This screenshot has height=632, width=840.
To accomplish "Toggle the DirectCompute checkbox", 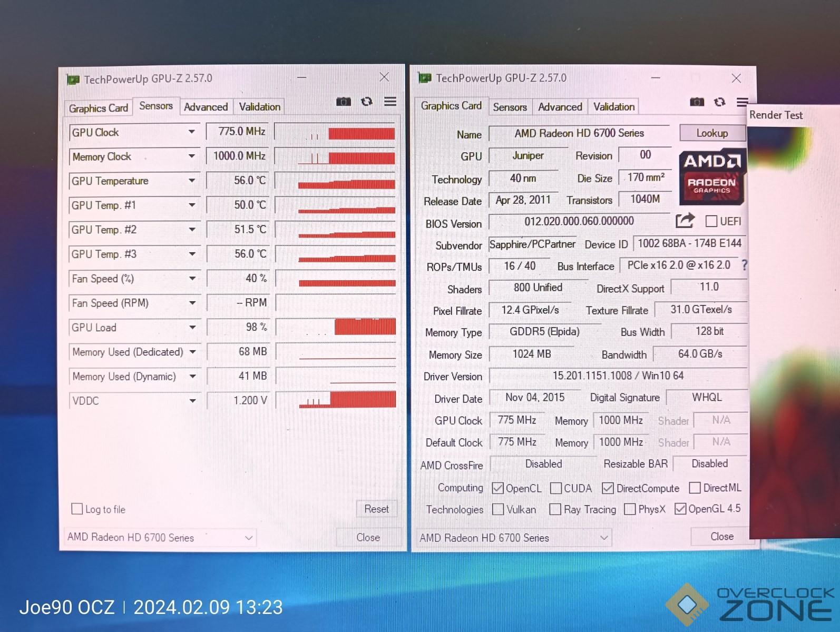I will coord(608,488).
